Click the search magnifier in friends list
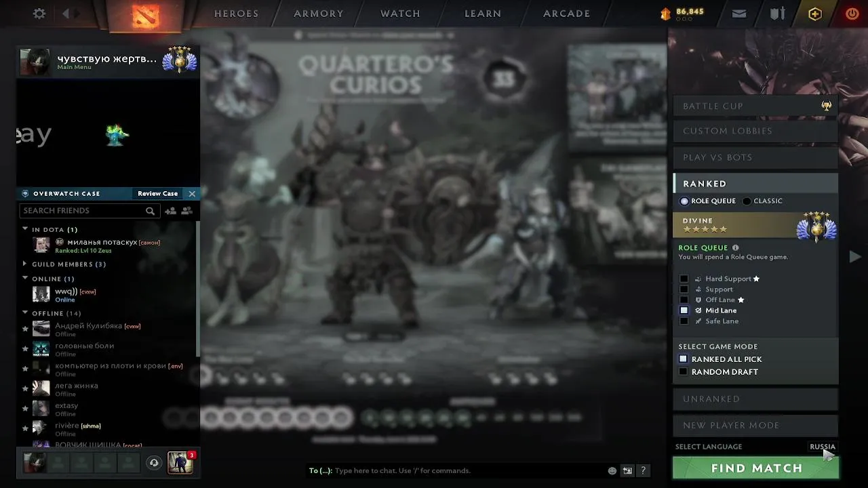Viewport: 868px width, 488px height. (150, 211)
